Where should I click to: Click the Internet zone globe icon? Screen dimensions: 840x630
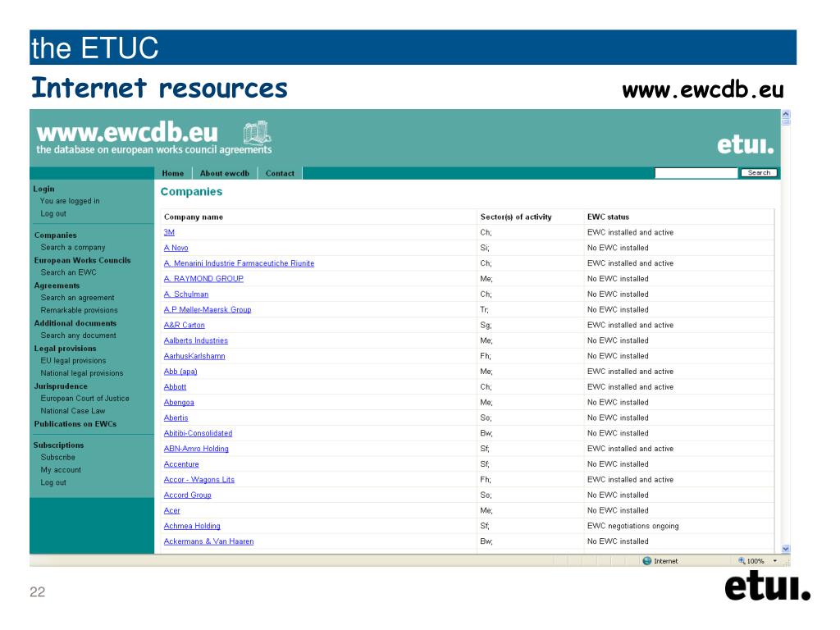pyautogui.click(x=646, y=561)
